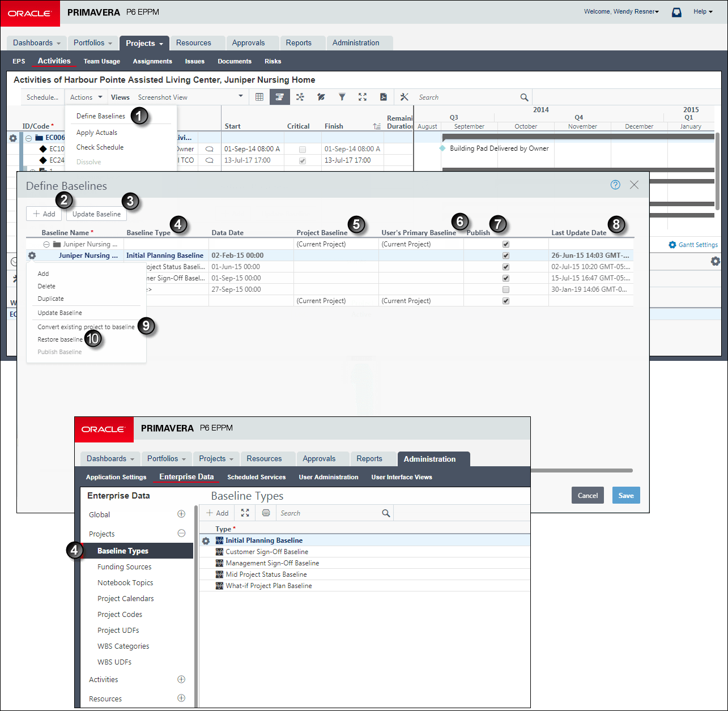Click icon of Customer Sign-Off Baseline type

point(220,552)
